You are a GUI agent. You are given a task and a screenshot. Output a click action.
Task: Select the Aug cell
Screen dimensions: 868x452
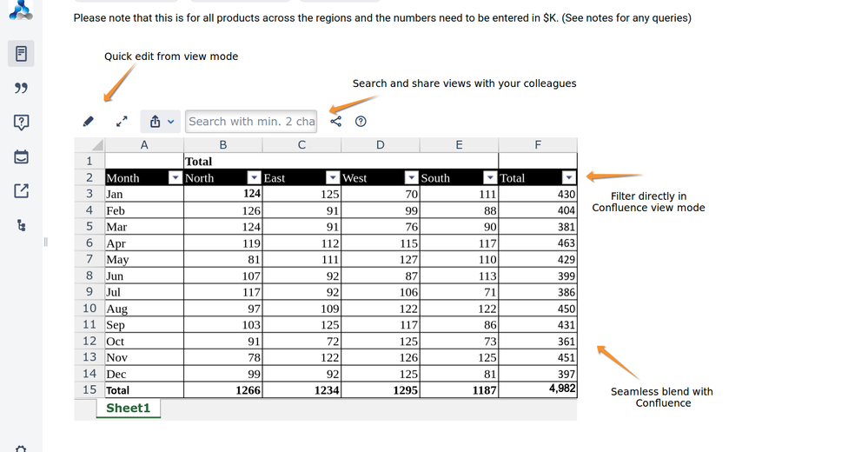[144, 309]
